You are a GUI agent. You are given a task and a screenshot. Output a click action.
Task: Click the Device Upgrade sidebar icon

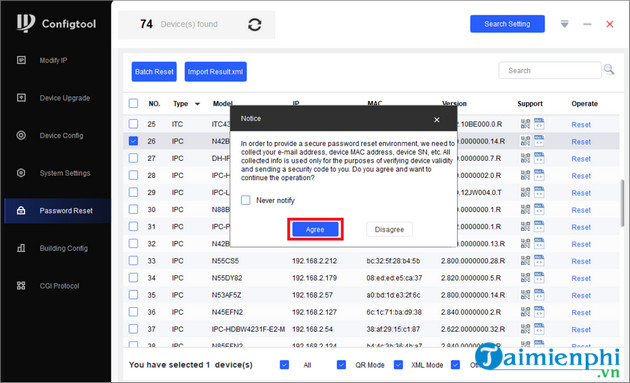point(21,98)
